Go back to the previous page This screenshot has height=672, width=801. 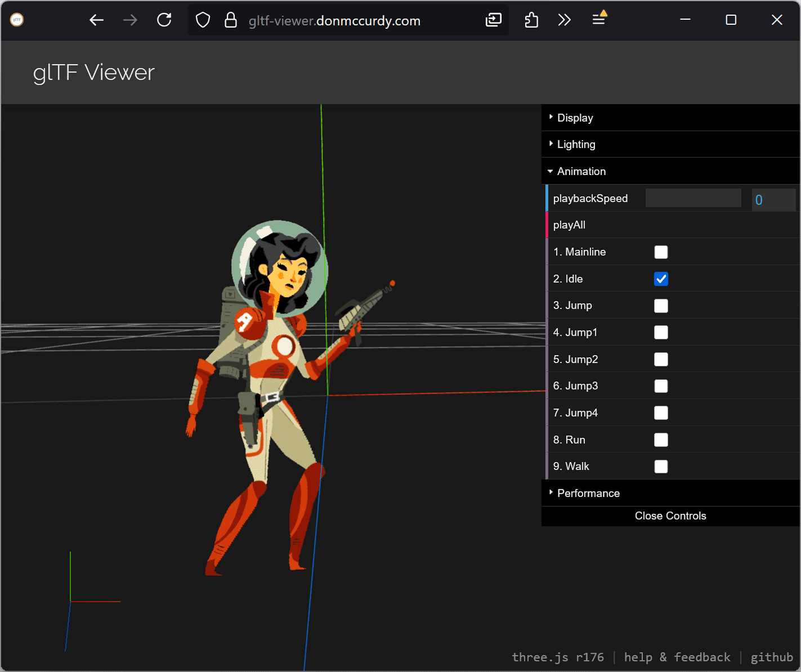tap(96, 20)
